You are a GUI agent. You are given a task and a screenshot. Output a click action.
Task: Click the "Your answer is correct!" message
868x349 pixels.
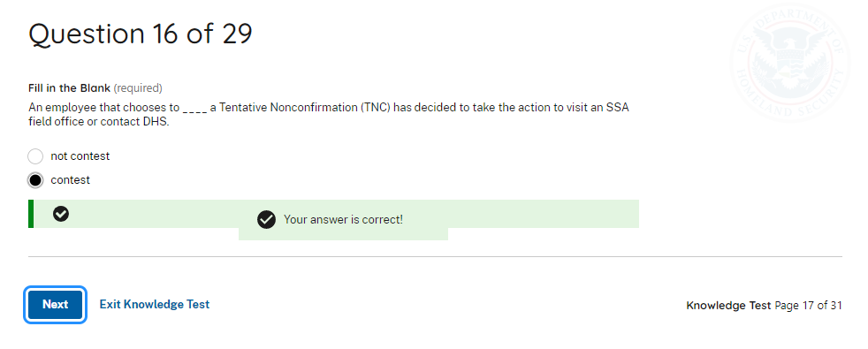(x=343, y=220)
